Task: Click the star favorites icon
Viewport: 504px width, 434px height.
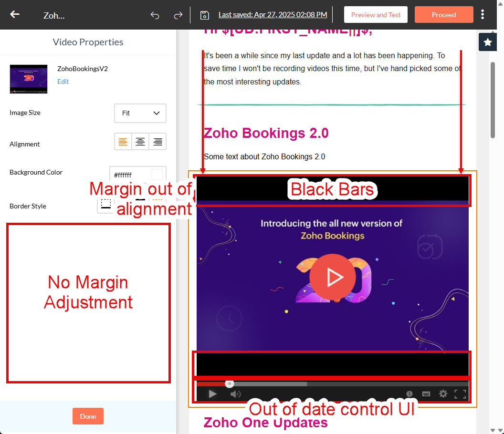Action: tap(488, 42)
